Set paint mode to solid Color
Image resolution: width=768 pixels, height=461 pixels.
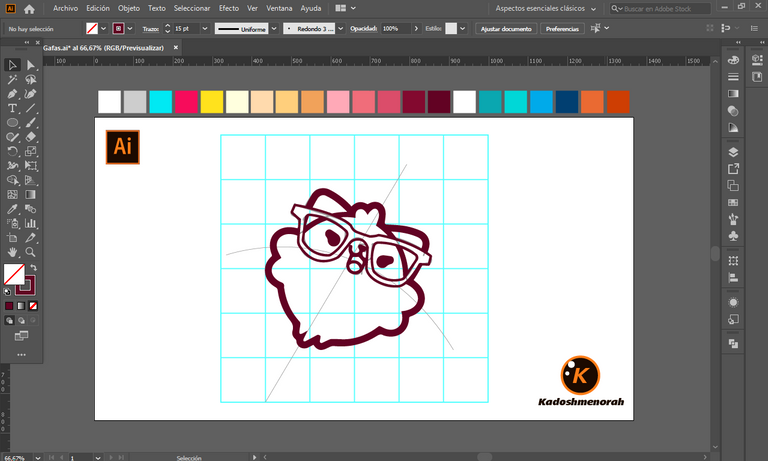point(9,306)
